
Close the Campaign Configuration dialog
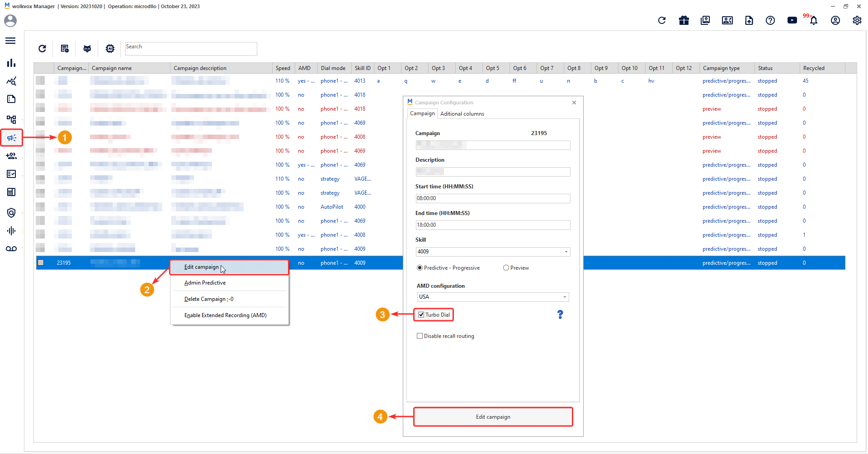574,103
